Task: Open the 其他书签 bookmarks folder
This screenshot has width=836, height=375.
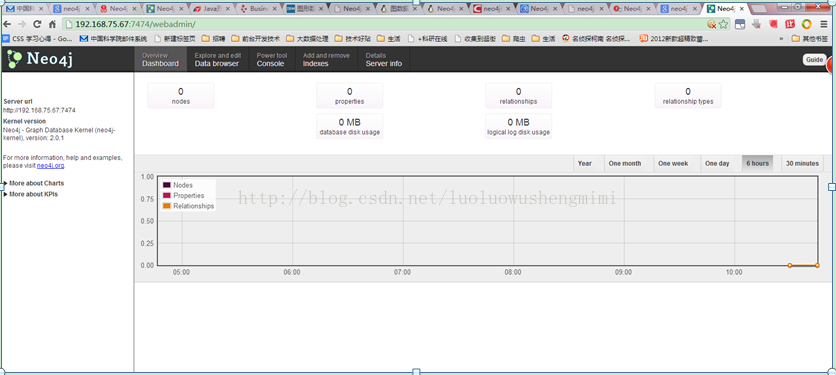Action: click(x=811, y=38)
